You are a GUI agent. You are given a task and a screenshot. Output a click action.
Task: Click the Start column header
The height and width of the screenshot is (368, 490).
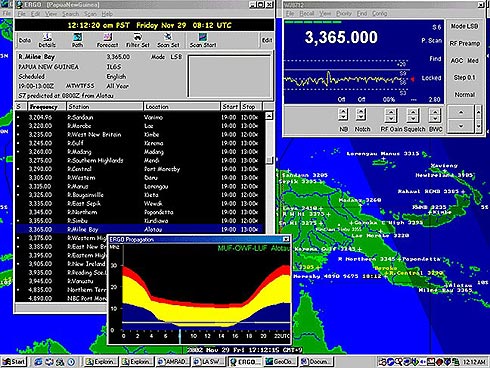230,107
